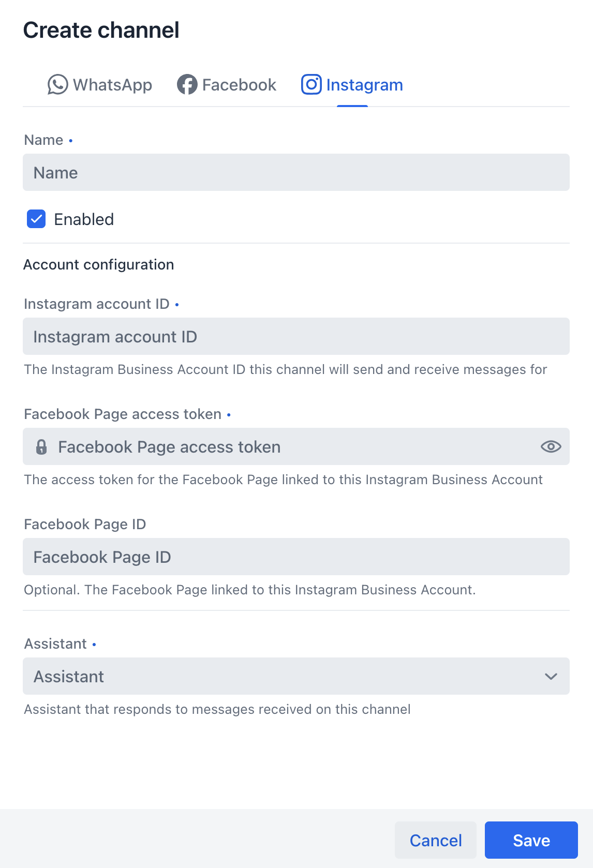Click the lock icon in token field
This screenshot has height=868, width=593.
coord(41,447)
